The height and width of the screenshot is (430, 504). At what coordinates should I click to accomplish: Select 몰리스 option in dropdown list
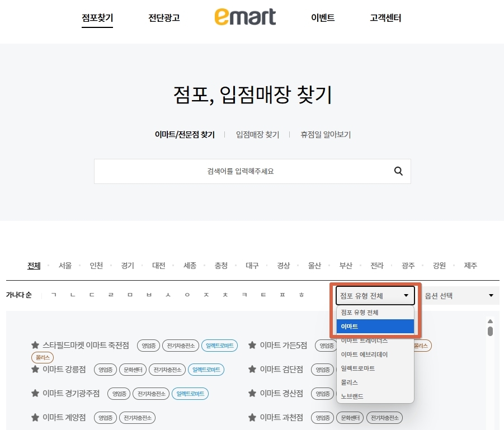tap(375, 382)
